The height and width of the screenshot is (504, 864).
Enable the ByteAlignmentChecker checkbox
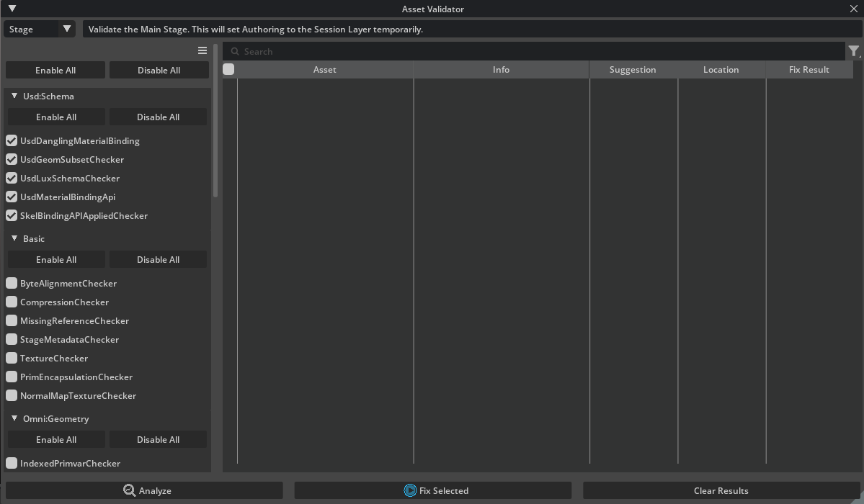12,283
